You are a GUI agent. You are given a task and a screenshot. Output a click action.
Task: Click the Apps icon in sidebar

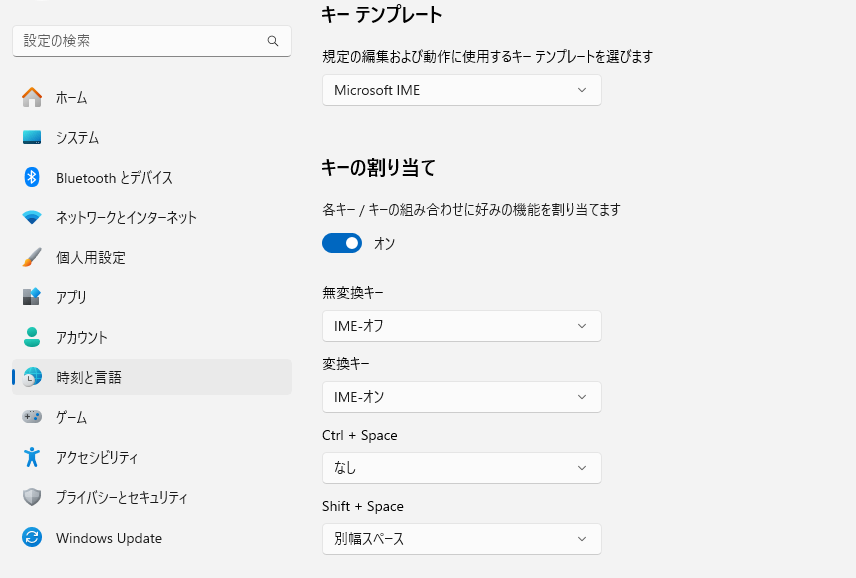pyautogui.click(x=32, y=297)
